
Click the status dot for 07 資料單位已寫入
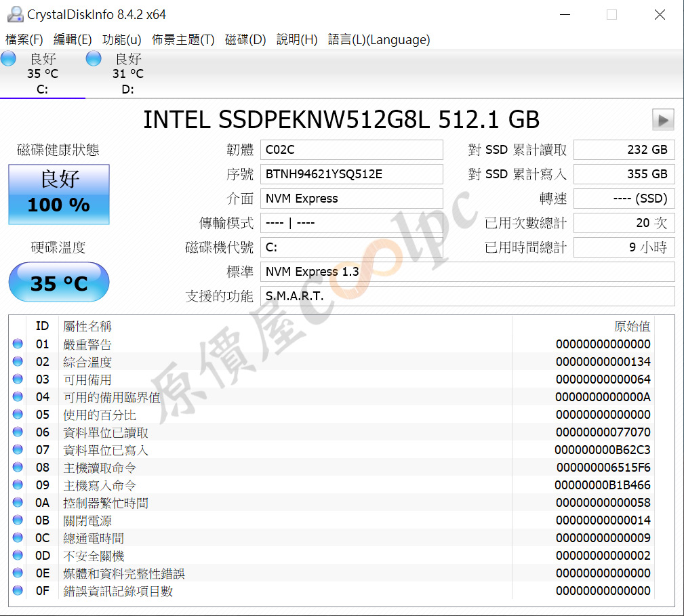click(x=18, y=449)
